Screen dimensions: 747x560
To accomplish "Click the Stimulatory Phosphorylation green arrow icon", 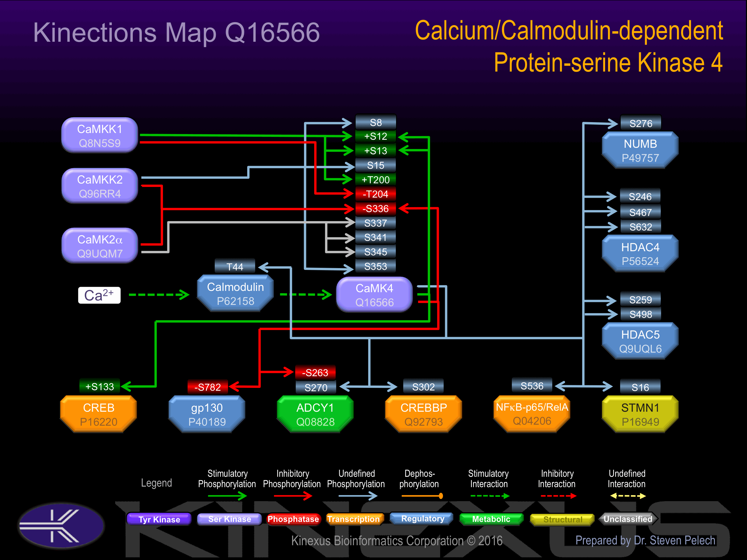I will (x=228, y=496).
